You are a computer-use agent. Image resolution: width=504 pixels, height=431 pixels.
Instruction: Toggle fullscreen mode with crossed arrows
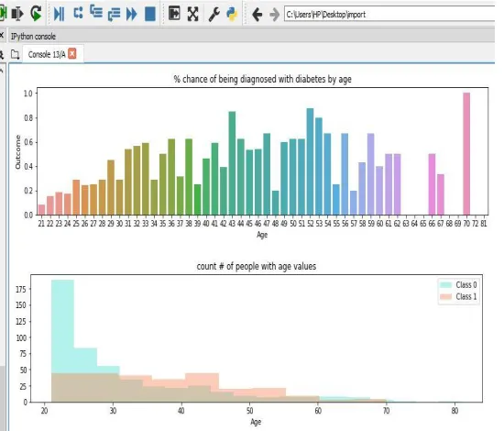pos(192,14)
